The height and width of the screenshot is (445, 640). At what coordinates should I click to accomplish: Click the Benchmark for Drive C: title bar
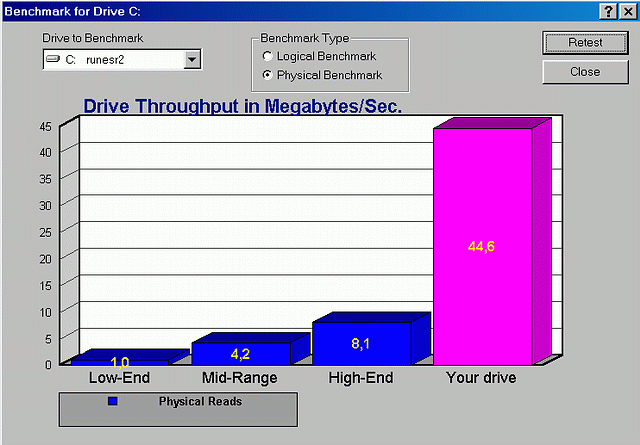tap(300, 10)
